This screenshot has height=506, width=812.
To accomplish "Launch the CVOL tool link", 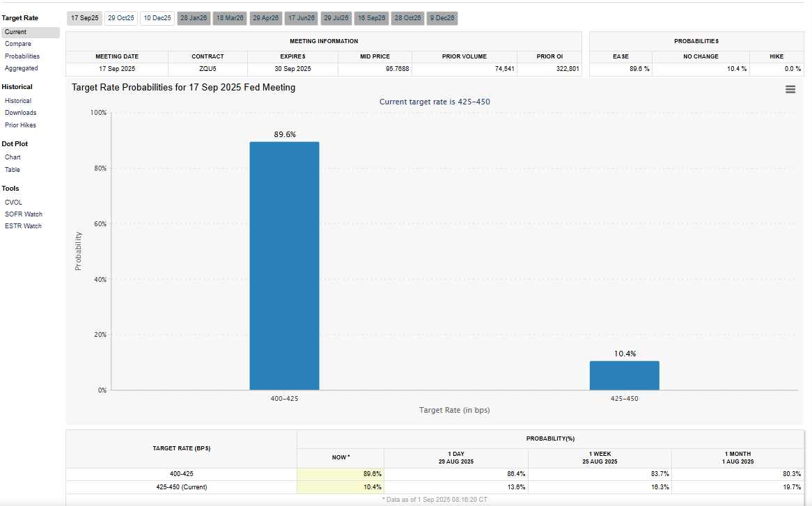I will coord(14,203).
